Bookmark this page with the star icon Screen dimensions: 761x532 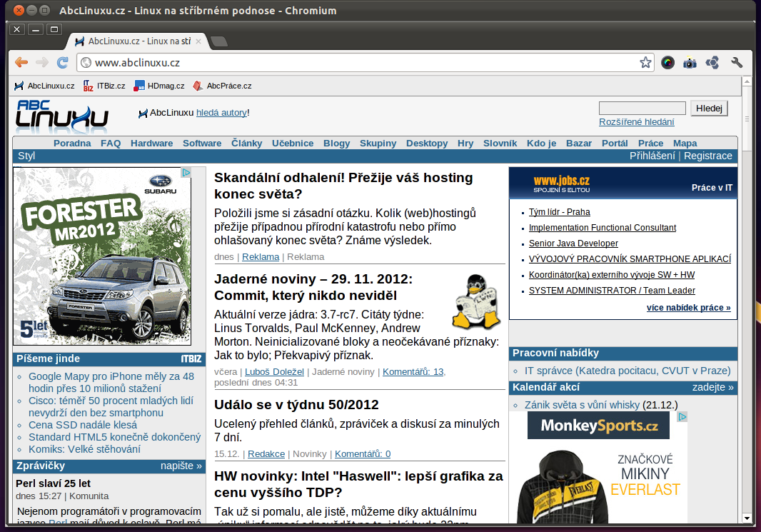tap(645, 62)
